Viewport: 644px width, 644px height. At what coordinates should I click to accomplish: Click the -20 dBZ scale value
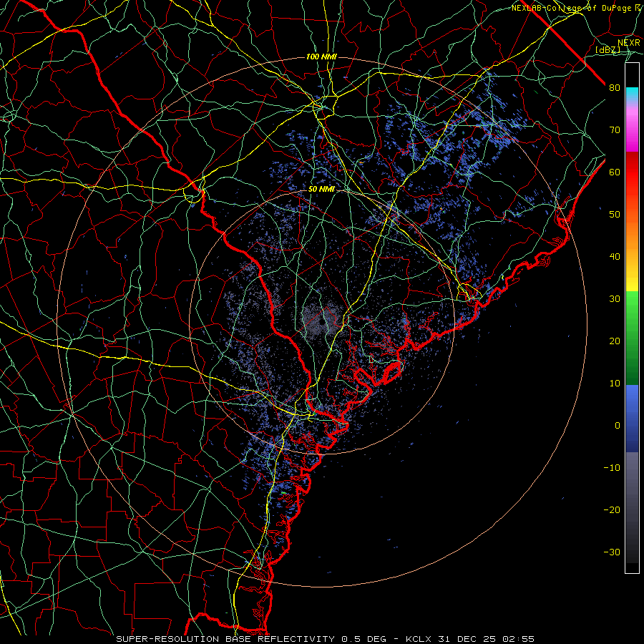[x=612, y=509]
